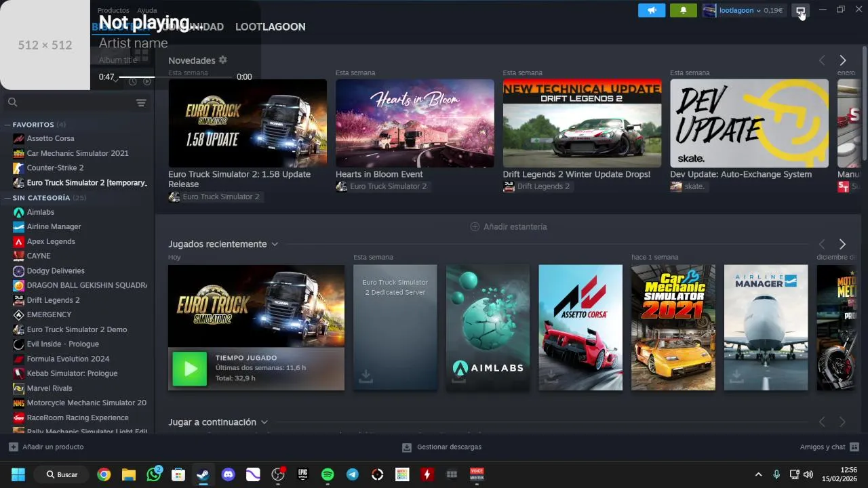Viewport: 868px width, 488px height.
Task: Open Hearts in Bloom Event news card
Action: tap(415, 123)
